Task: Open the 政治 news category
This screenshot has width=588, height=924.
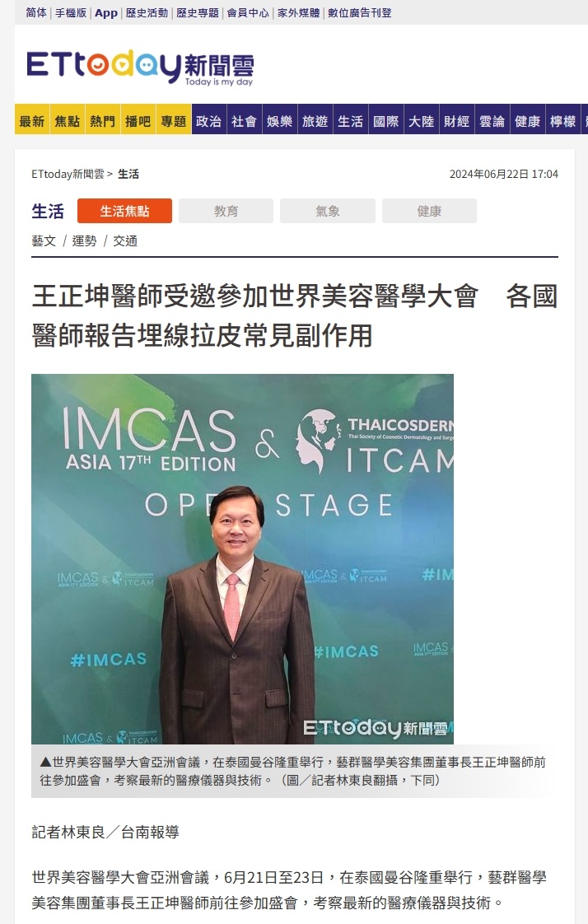Action: point(208,121)
